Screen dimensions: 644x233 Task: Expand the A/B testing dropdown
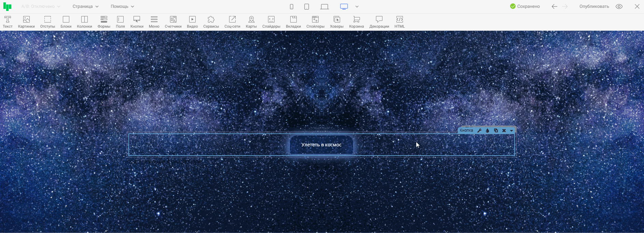[x=41, y=6]
